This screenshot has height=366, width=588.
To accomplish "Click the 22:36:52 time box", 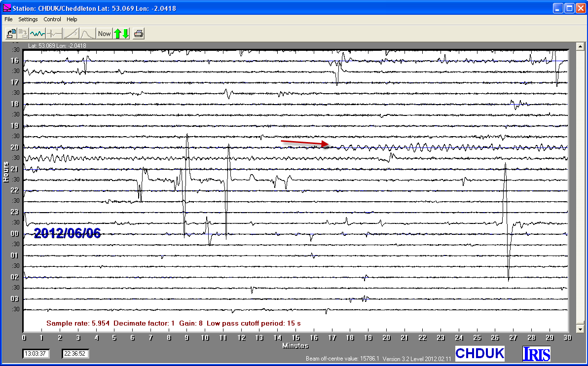I will [75, 353].
